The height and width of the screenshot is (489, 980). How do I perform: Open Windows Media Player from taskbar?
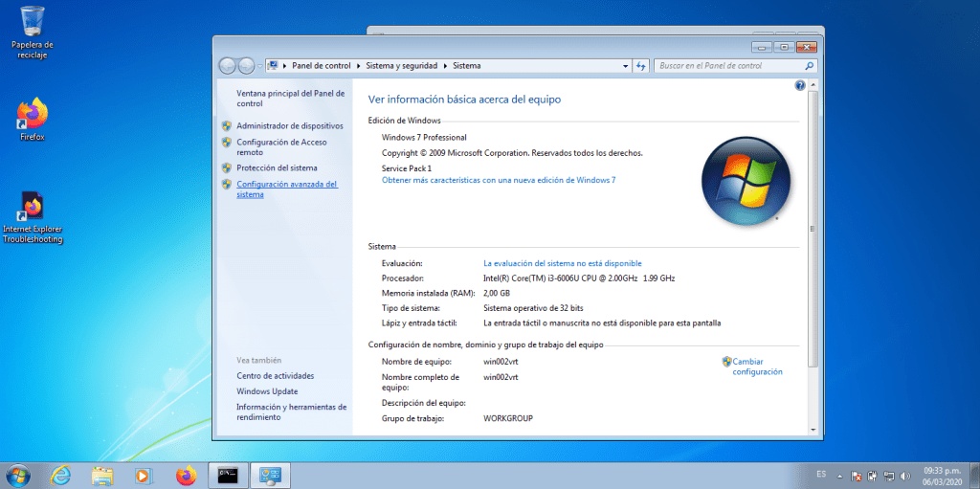click(144, 475)
